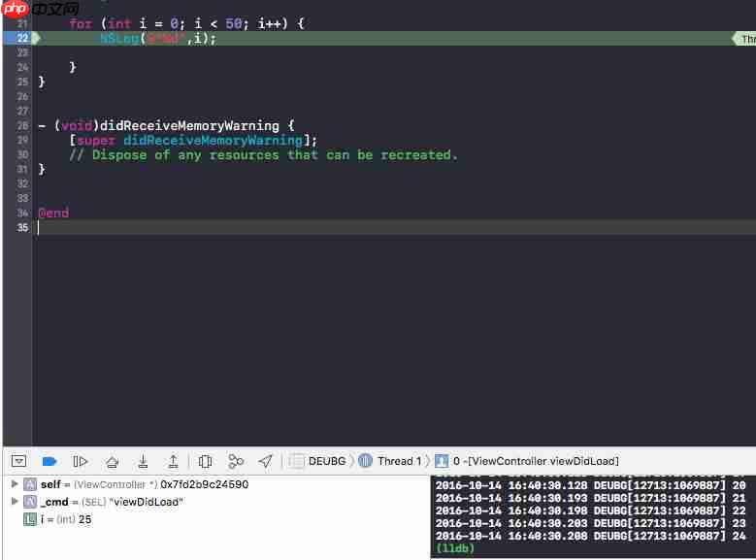This screenshot has width=756, height=560.
Task: Open the Thread 1 jump bar menu
Action: point(399,461)
